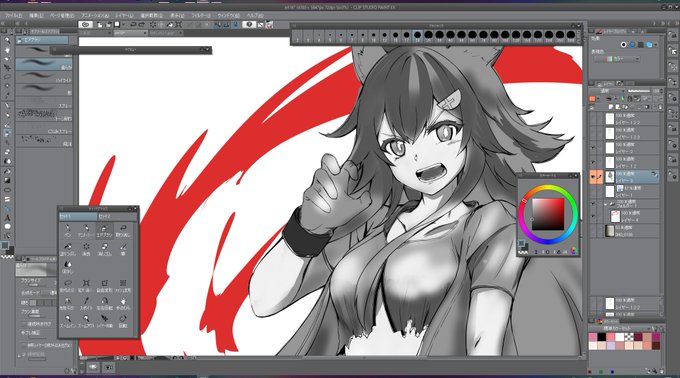Select the Lasso selection tool in left toolbar
The width and height of the screenshot is (680, 378).
[x=7, y=77]
